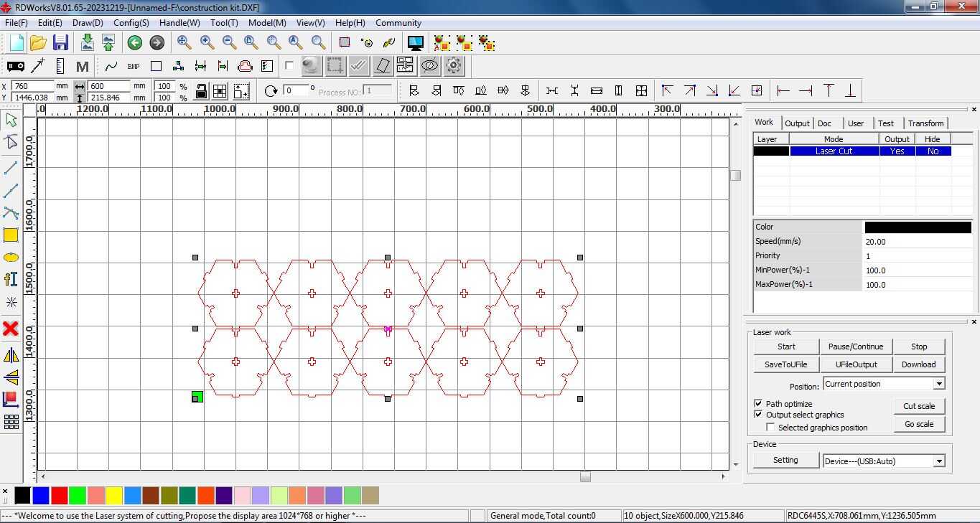Click the Import icon with green down arrow

[x=87, y=42]
